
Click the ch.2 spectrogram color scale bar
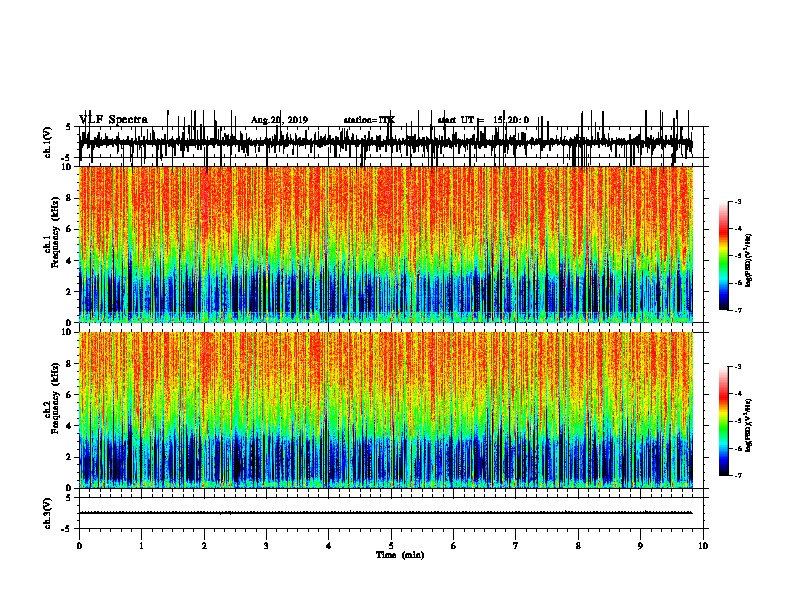coord(724,421)
